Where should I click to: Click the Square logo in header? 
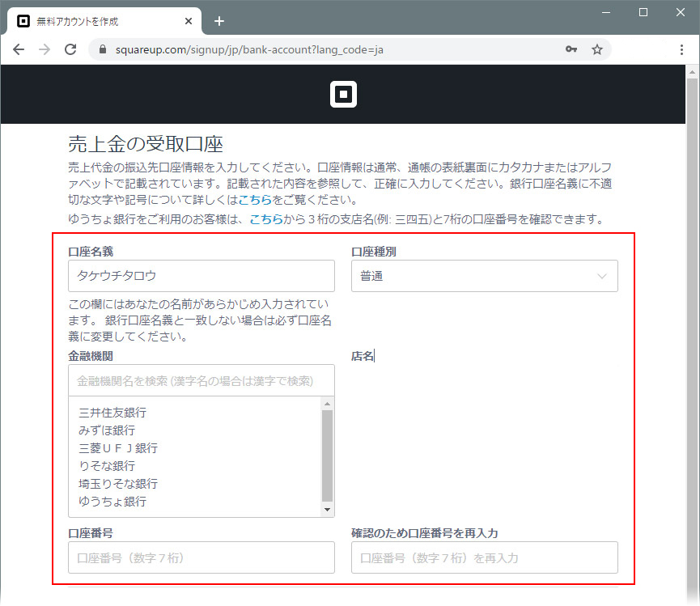pyautogui.click(x=343, y=94)
